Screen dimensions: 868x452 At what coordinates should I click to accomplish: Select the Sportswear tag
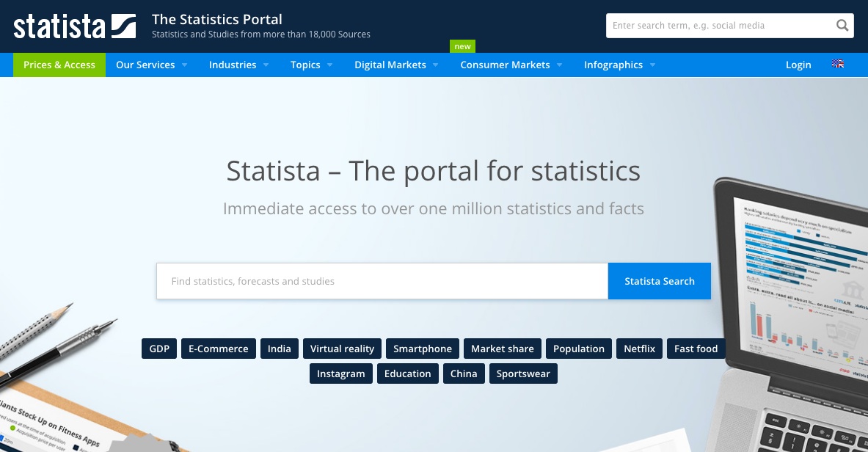coord(523,373)
